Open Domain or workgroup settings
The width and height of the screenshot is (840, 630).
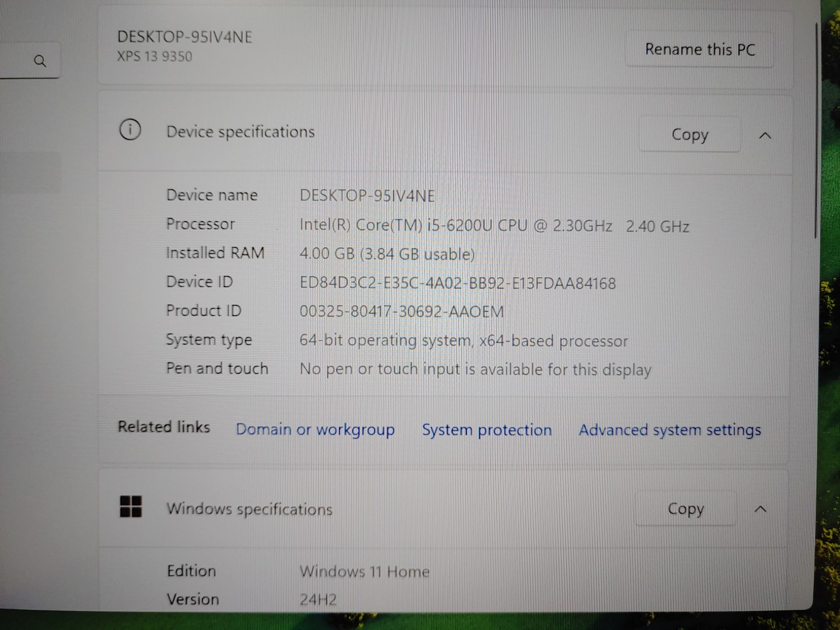(x=315, y=429)
